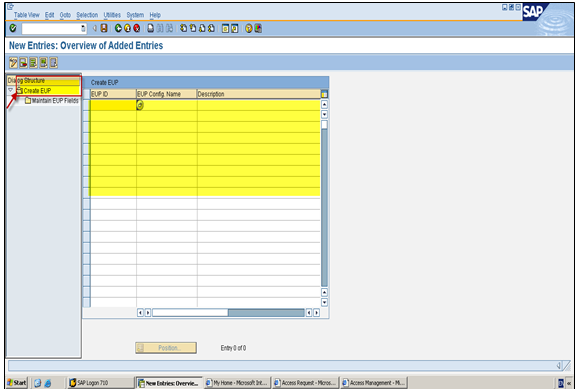Screen dimensions: 577x389
Task: Open table settings icon beside Description header
Action: (x=325, y=94)
